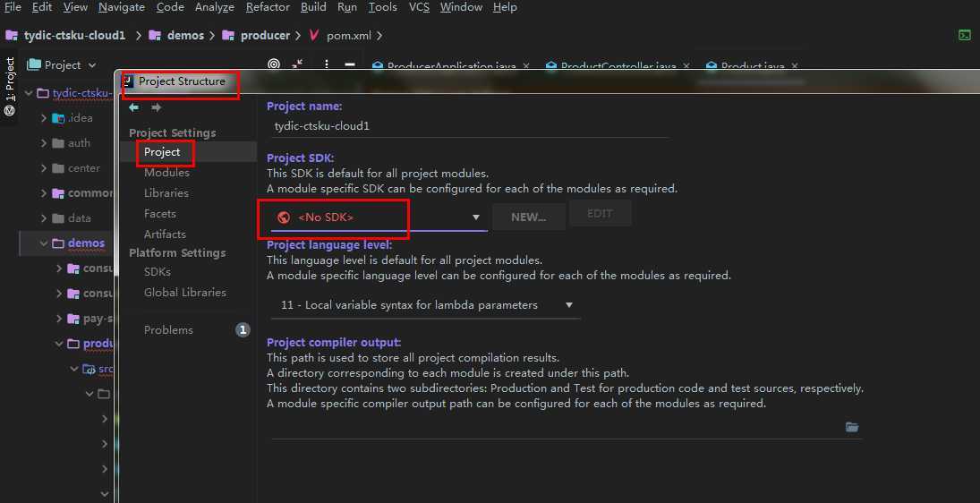
Task: Open the File menu
Action: (x=13, y=7)
